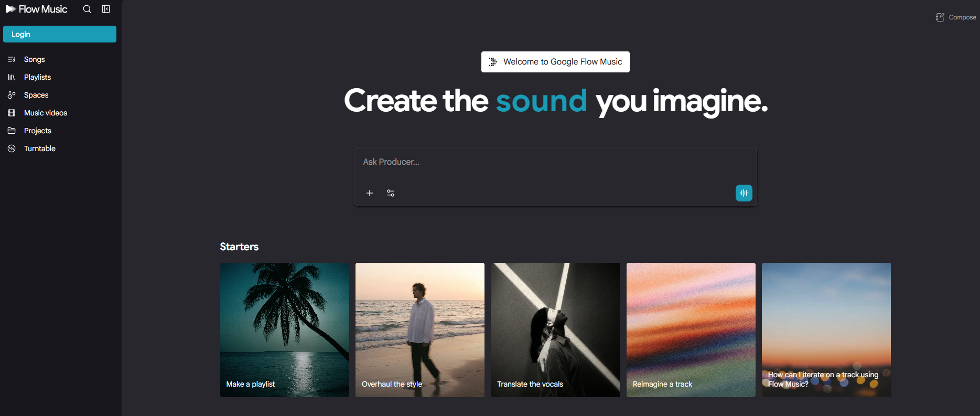The image size is (980, 416).
Task: Click the Flow Music title text
Action: [x=43, y=9]
